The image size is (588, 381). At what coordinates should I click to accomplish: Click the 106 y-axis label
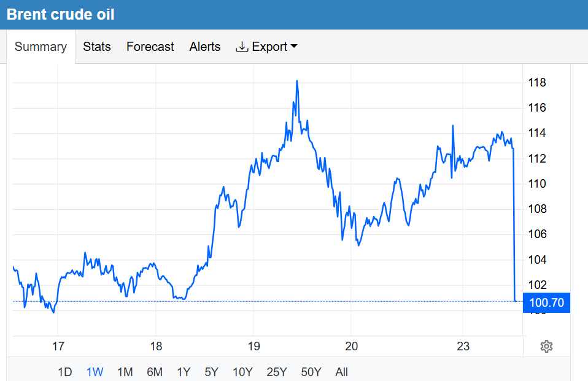pyautogui.click(x=536, y=234)
